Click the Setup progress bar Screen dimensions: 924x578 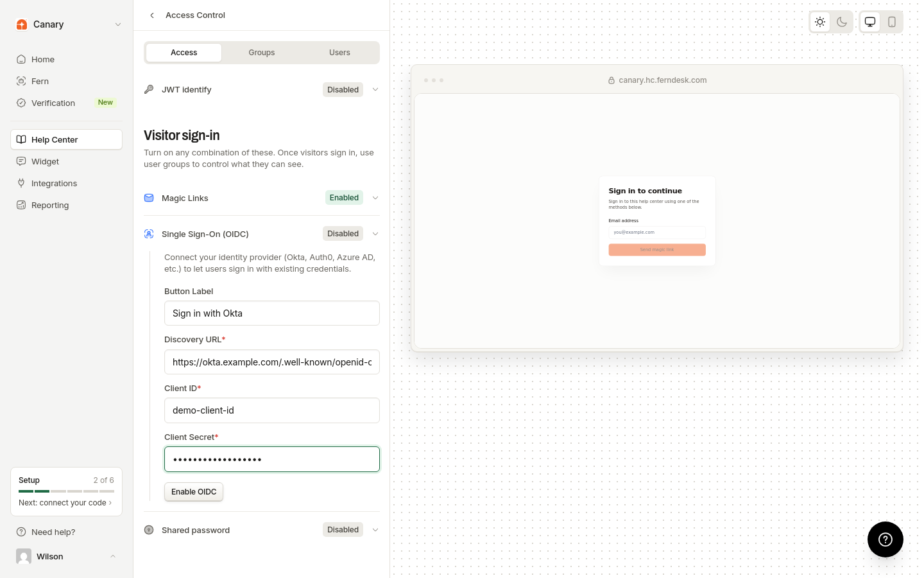click(66, 491)
